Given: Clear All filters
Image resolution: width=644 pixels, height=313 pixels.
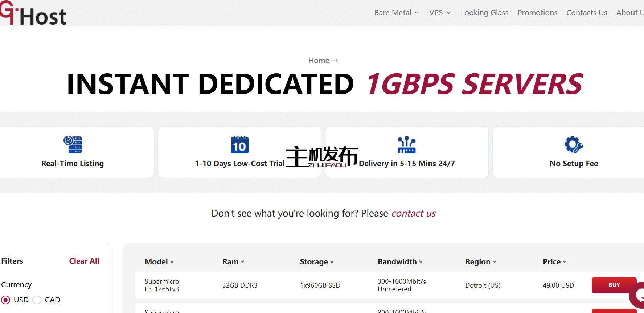Looking at the screenshot, I should click(84, 261).
